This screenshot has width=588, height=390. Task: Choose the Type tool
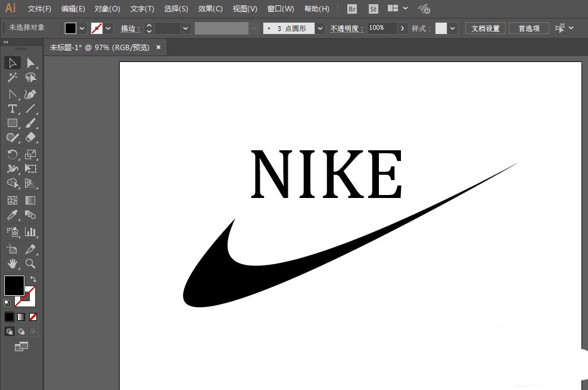click(13, 109)
